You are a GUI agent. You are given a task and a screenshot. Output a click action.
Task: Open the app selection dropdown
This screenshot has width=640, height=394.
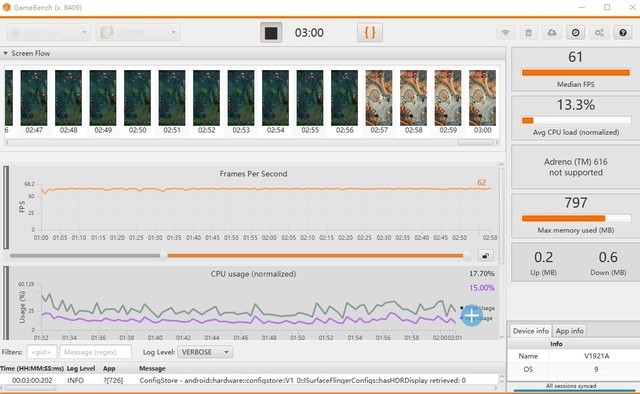[x=138, y=32]
